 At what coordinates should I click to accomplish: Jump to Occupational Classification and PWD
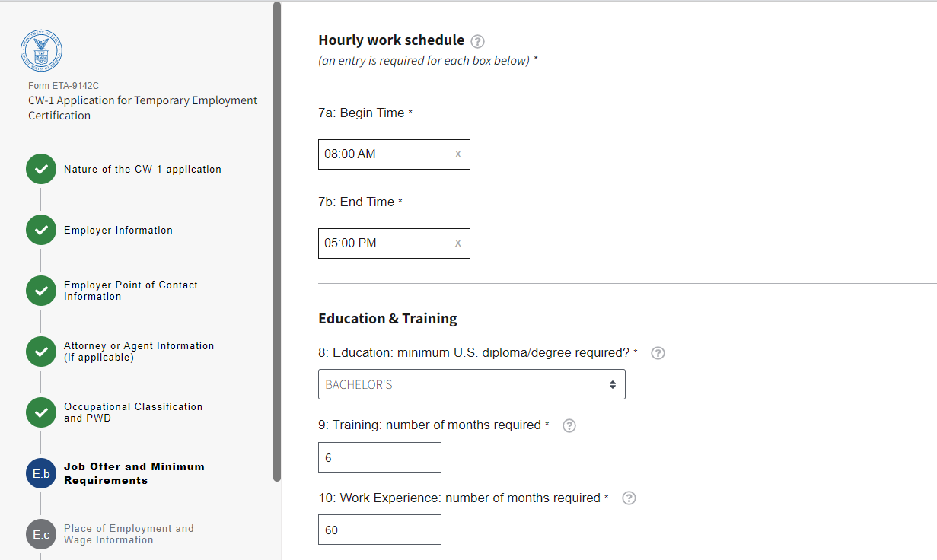click(133, 412)
